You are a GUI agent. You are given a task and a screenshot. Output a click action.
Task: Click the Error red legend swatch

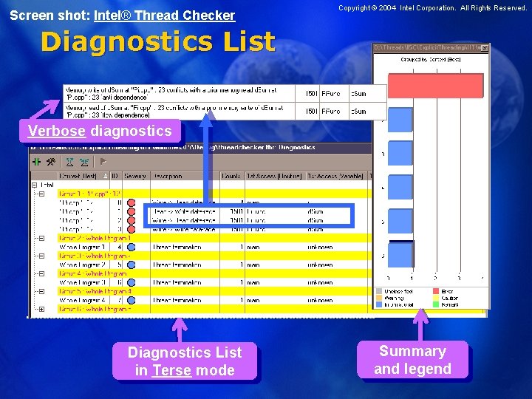click(436, 291)
